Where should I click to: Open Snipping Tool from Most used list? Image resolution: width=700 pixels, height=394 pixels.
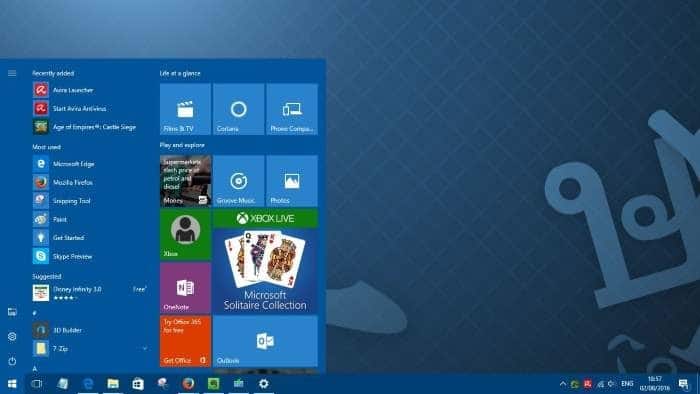(x=90, y=201)
